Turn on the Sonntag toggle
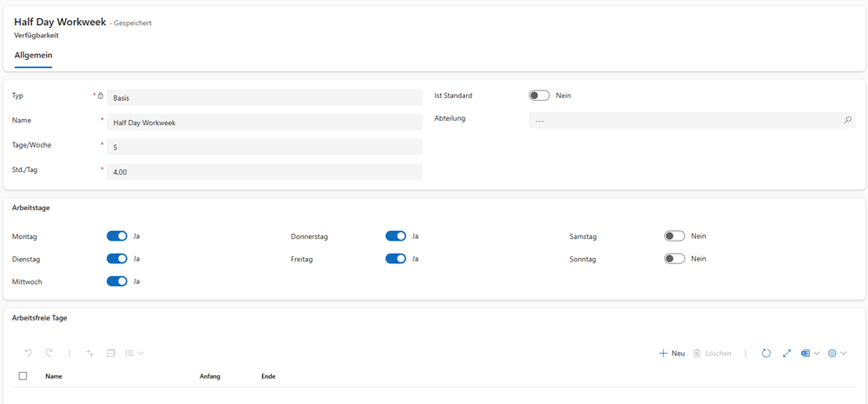Viewport: 868px width, 404px height. [x=674, y=258]
